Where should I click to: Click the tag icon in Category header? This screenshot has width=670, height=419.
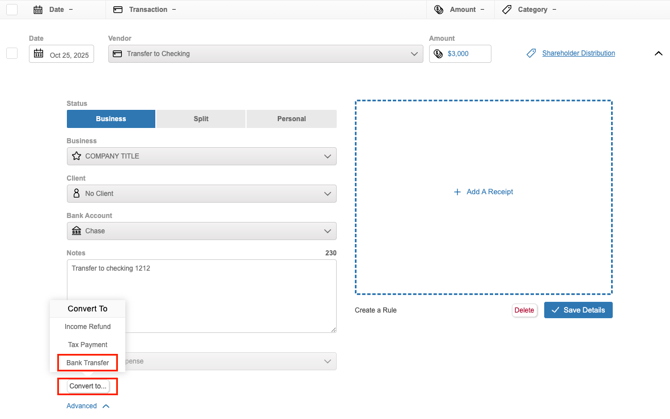click(507, 10)
